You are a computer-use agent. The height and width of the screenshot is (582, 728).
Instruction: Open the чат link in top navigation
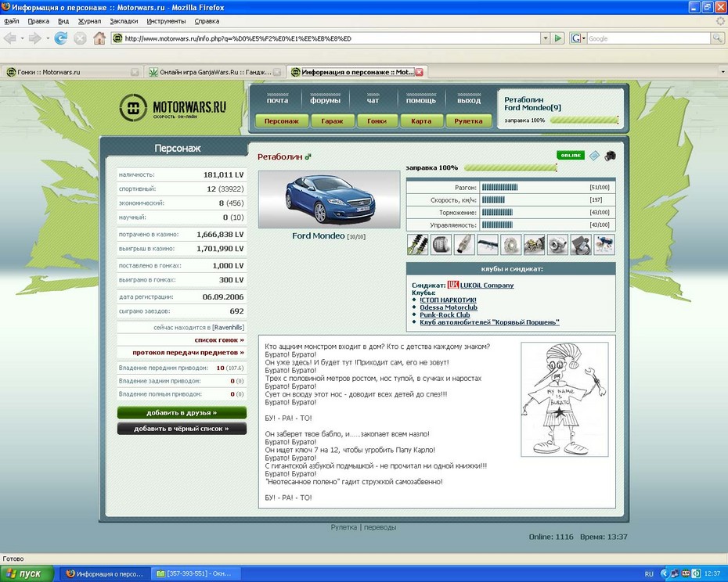point(373,100)
